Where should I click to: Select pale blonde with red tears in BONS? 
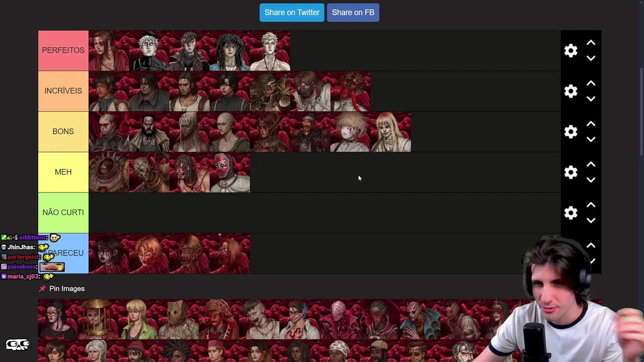[351, 132]
